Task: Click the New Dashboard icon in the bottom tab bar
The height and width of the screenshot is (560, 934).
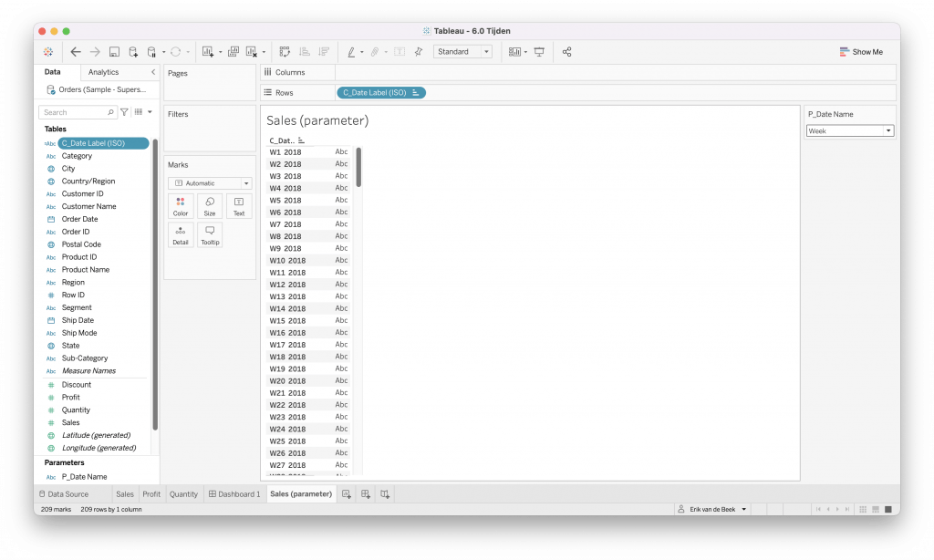Action: coord(365,494)
